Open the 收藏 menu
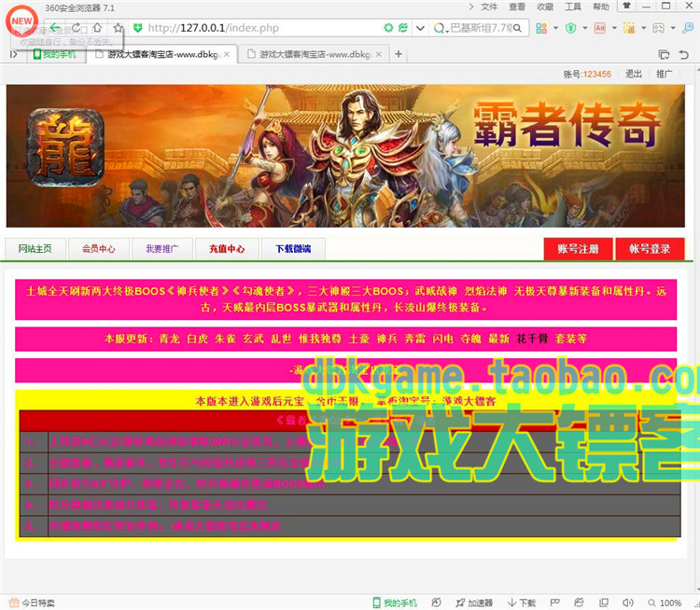Screen dimensions: 700x610 545,7
